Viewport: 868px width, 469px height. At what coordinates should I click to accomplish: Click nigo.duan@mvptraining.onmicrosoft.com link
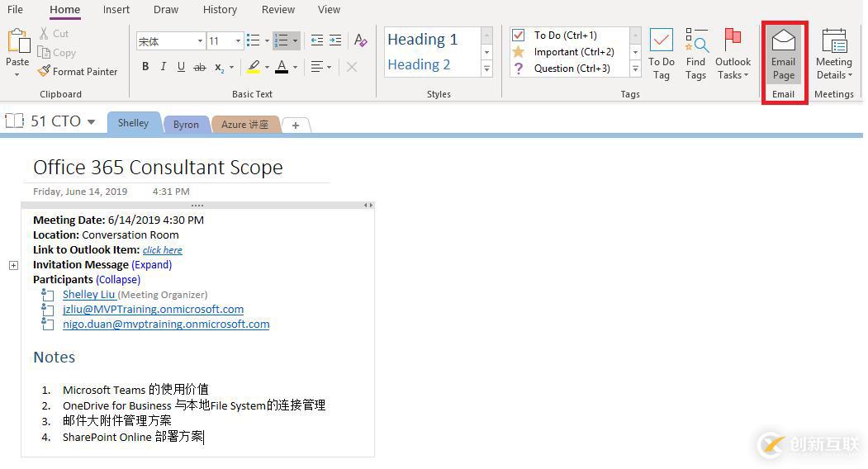[x=166, y=325]
